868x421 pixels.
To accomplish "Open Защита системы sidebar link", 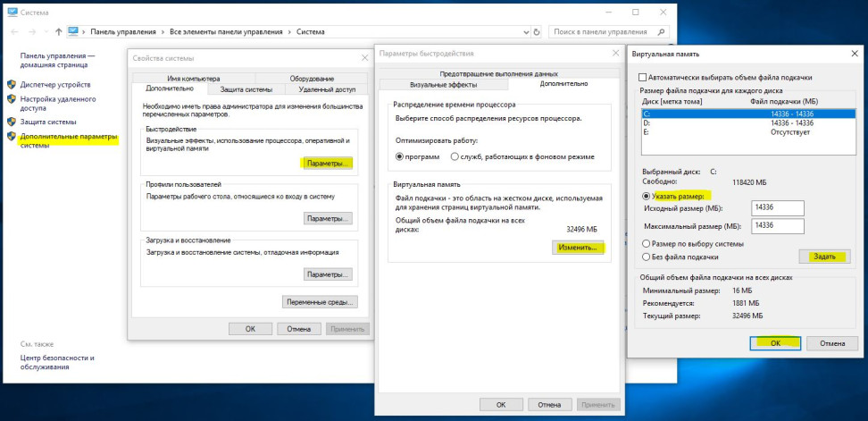I will click(x=48, y=122).
